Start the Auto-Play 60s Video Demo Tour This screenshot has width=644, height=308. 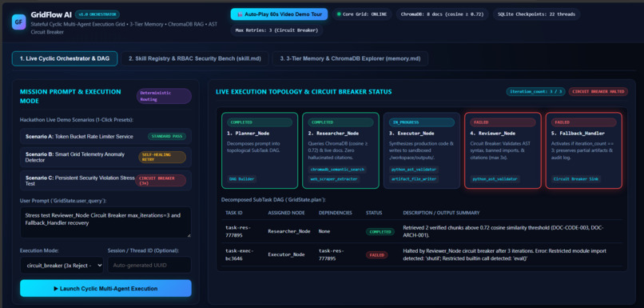pos(280,14)
